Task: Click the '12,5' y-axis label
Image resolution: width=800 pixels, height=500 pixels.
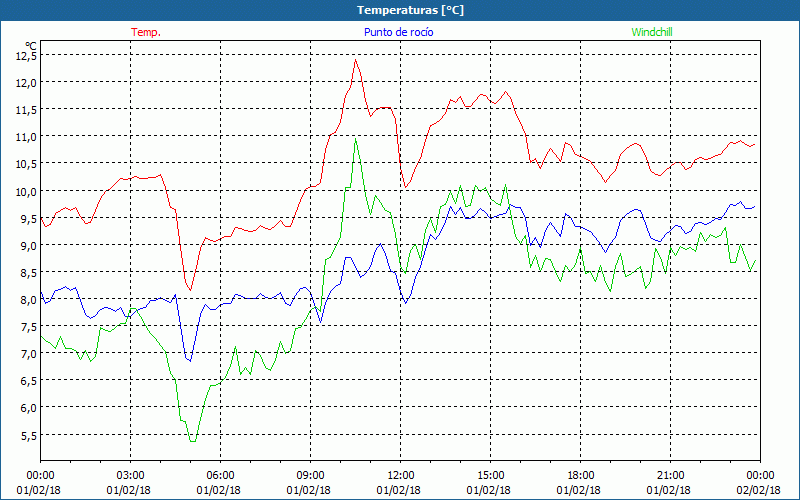Action: (27, 56)
